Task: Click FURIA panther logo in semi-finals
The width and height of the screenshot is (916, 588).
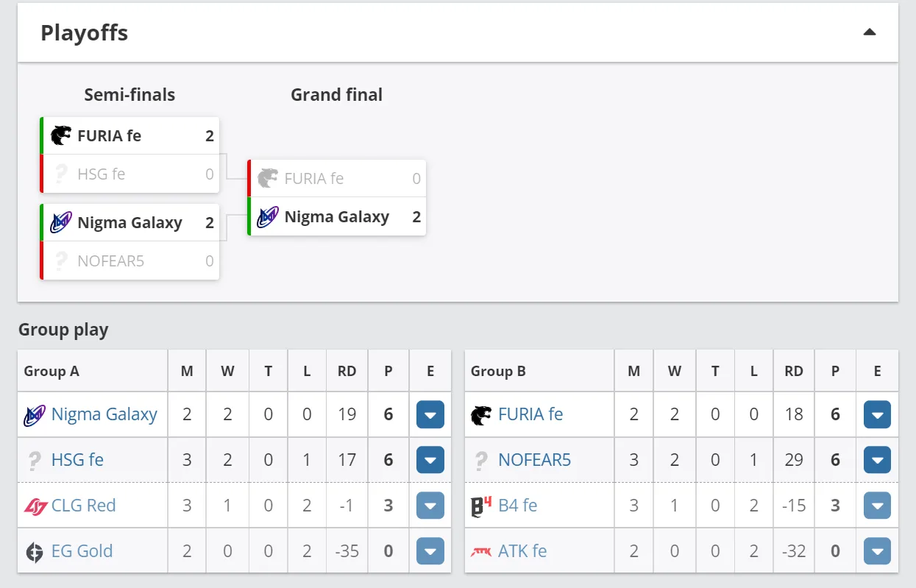Action: pyautogui.click(x=61, y=135)
